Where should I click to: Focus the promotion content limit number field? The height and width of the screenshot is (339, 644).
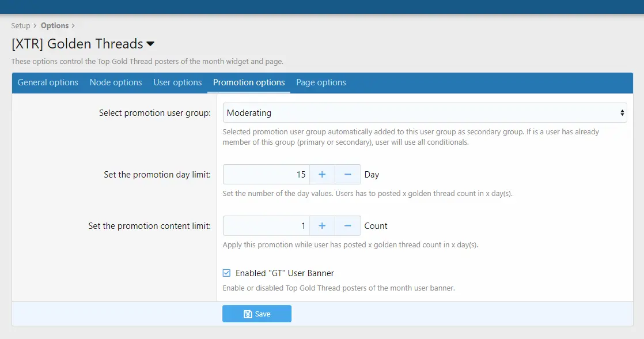pos(266,225)
